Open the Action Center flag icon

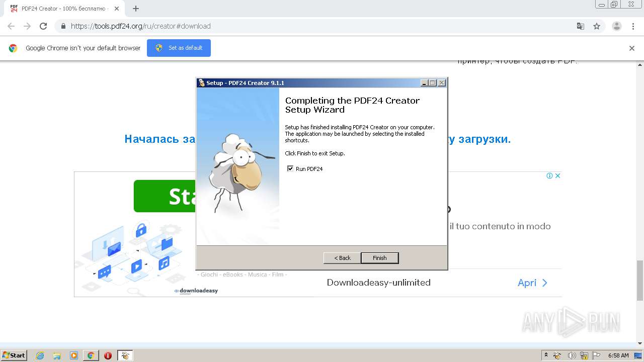pos(597,355)
